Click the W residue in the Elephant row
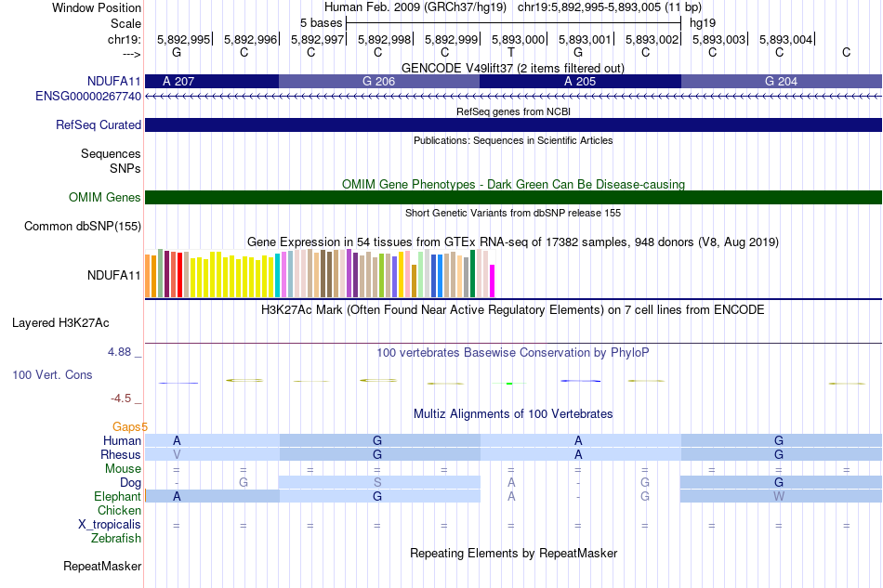The image size is (883, 588). point(779,496)
